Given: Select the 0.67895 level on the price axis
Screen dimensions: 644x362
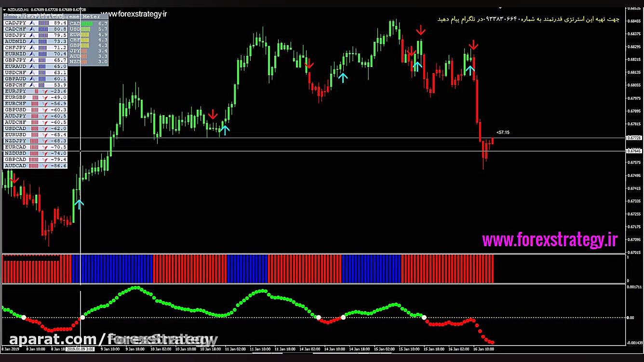Looking at the screenshot, I should [x=634, y=111].
